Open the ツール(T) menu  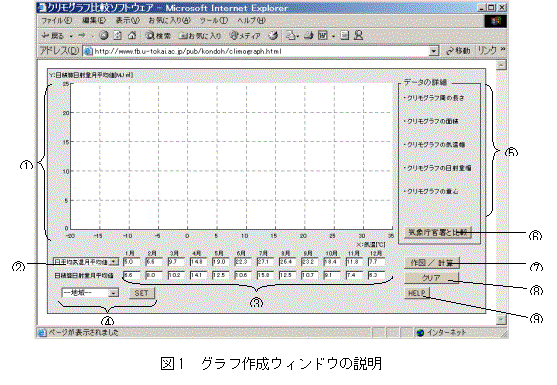[x=213, y=21]
